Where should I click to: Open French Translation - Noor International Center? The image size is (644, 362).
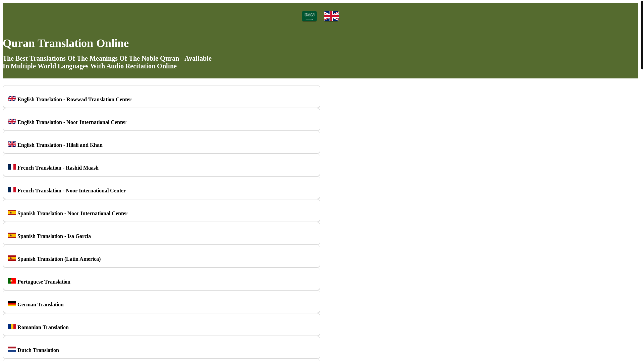(x=161, y=188)
